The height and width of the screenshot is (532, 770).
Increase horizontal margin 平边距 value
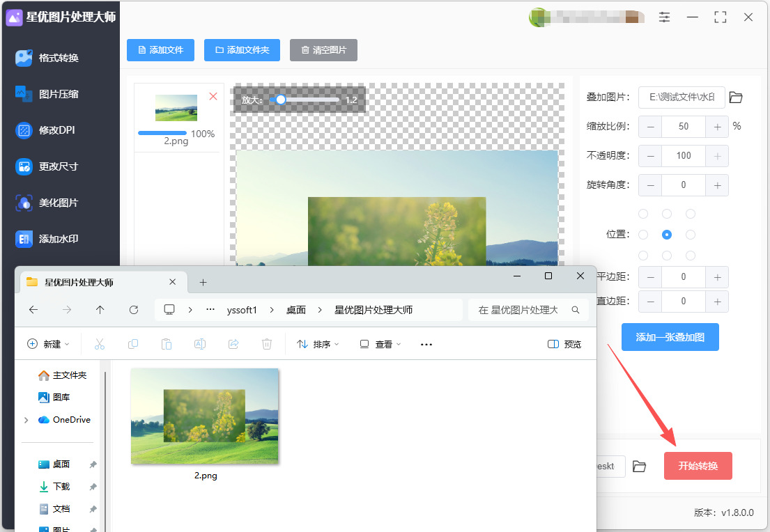click(x=717, y=277)
